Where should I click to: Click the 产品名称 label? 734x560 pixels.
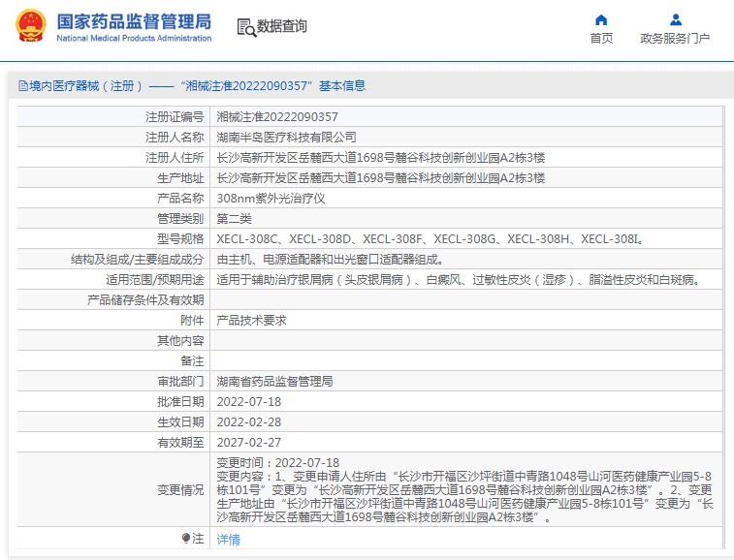point(180,199)
